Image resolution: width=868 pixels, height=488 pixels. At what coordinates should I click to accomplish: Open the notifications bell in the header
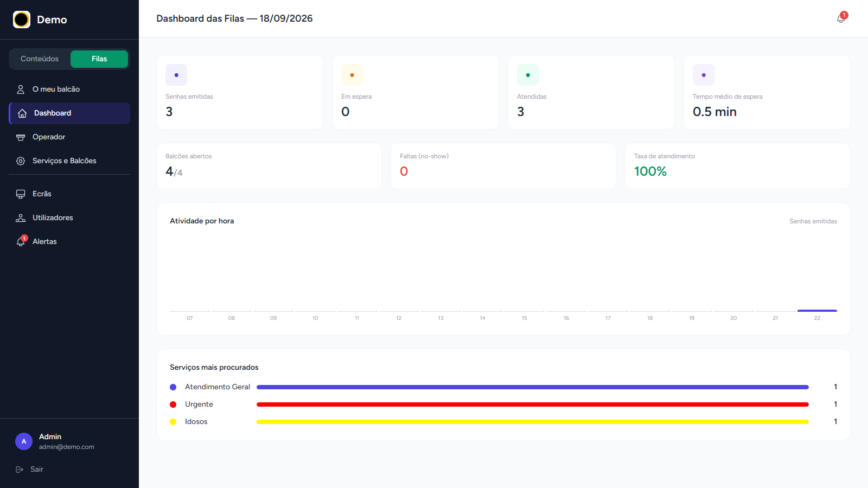coord(841,18)
